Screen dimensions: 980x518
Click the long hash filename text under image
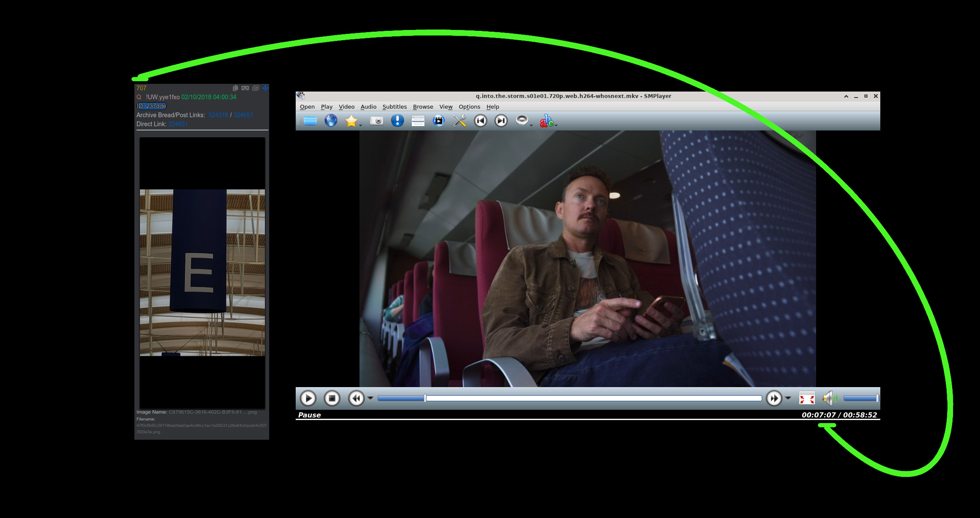(x=202, y=429)
